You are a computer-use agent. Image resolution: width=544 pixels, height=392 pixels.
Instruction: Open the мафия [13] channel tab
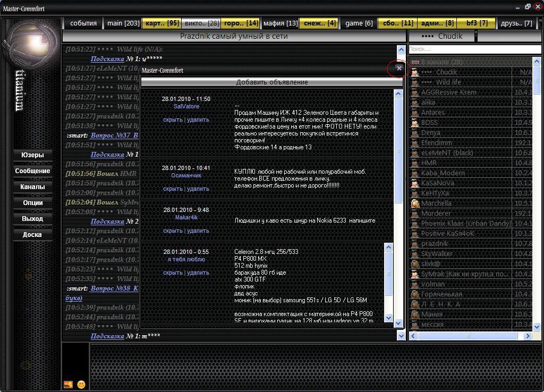point(280,23)
